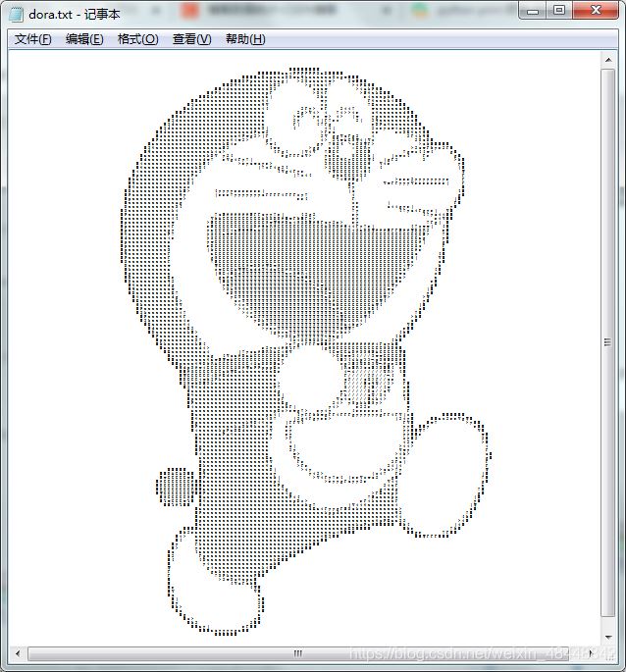
Task: Minimize the dora.txt Notepad window
Action: pos(533,10)
